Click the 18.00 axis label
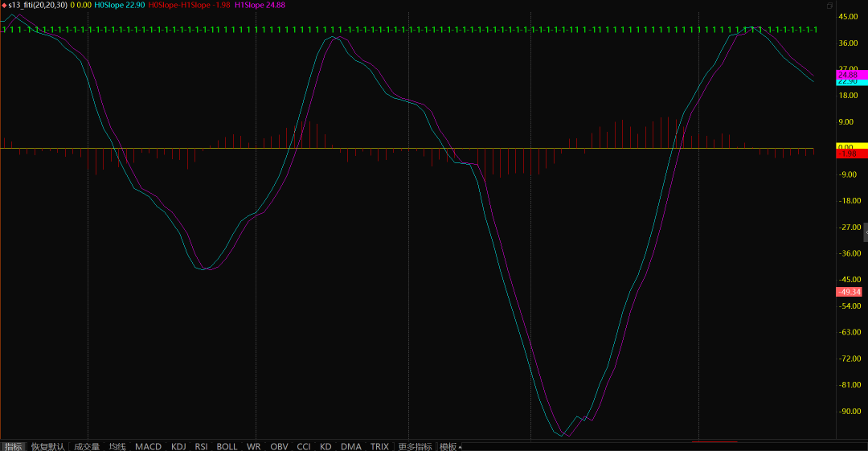868x451 pixels. [x=848, y=96]
